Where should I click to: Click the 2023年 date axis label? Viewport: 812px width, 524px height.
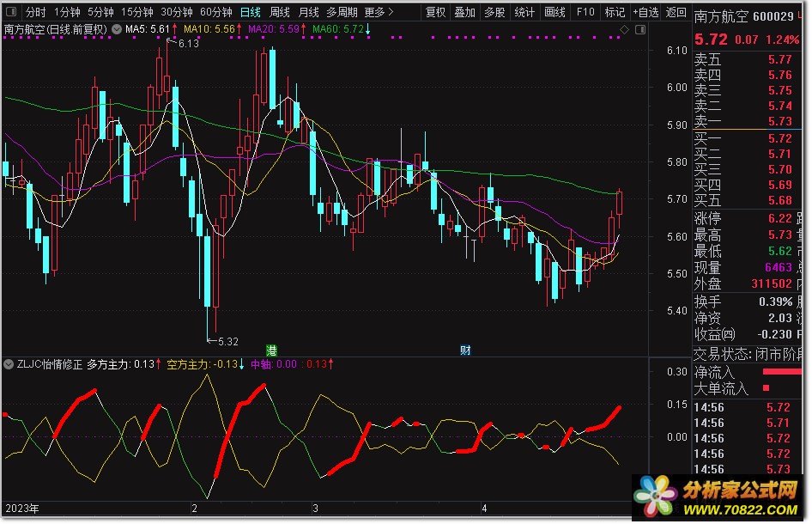[21, 509]
